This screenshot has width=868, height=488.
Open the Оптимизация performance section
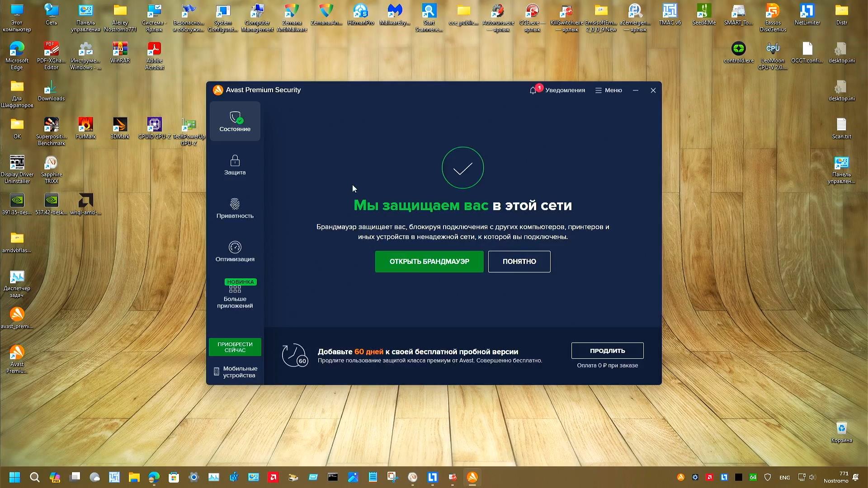235,252
